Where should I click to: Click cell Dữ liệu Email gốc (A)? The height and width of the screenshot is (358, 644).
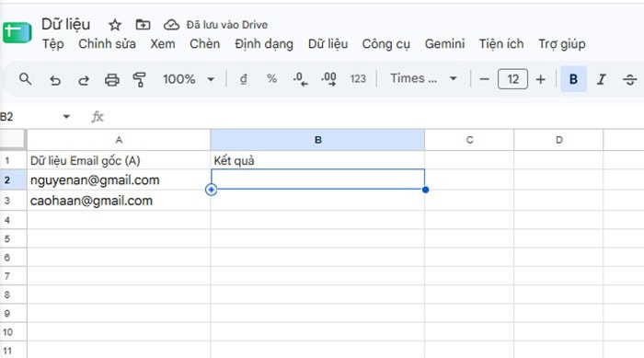(x=119, y=160)
